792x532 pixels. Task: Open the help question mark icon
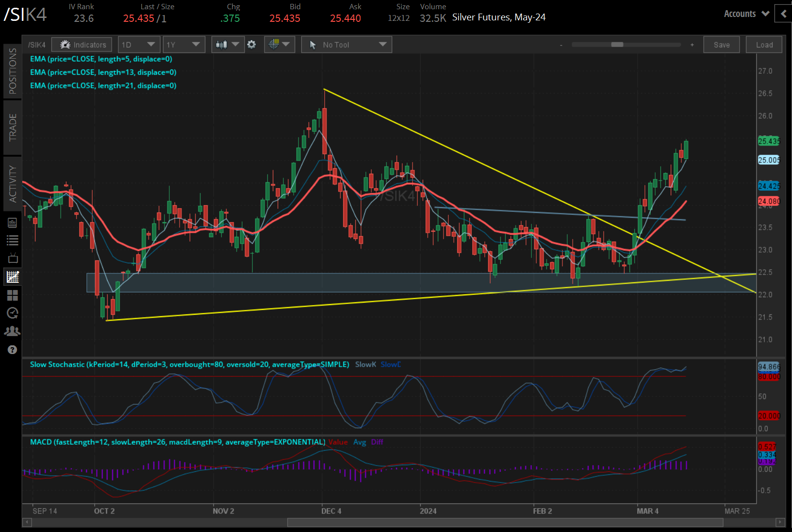[13, 350]
